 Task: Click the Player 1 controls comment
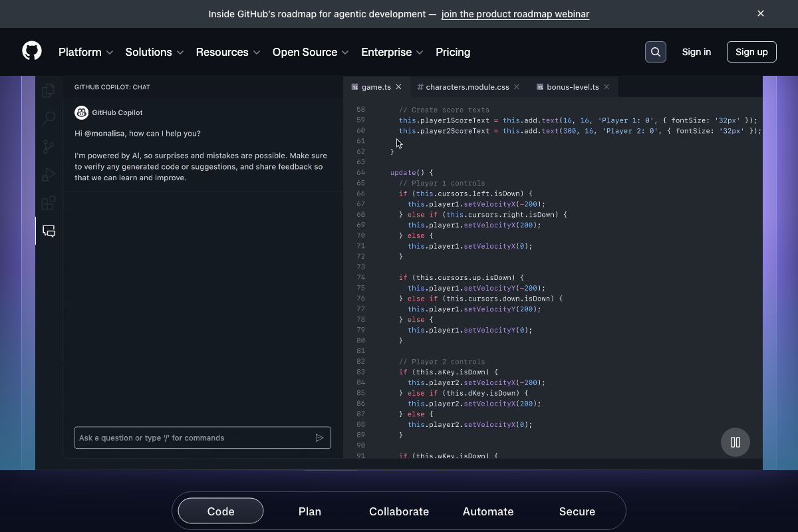(442, 183)
